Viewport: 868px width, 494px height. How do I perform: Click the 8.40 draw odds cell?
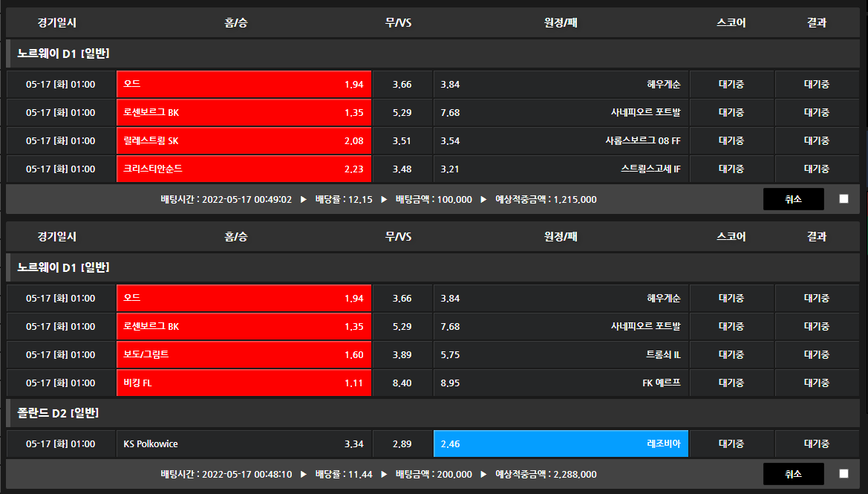402,383
